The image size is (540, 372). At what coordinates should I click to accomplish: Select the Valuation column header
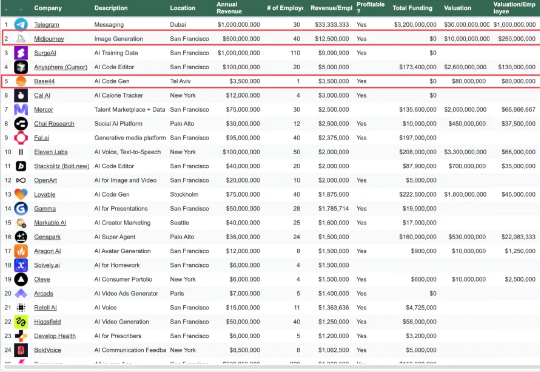click(457, 8)
